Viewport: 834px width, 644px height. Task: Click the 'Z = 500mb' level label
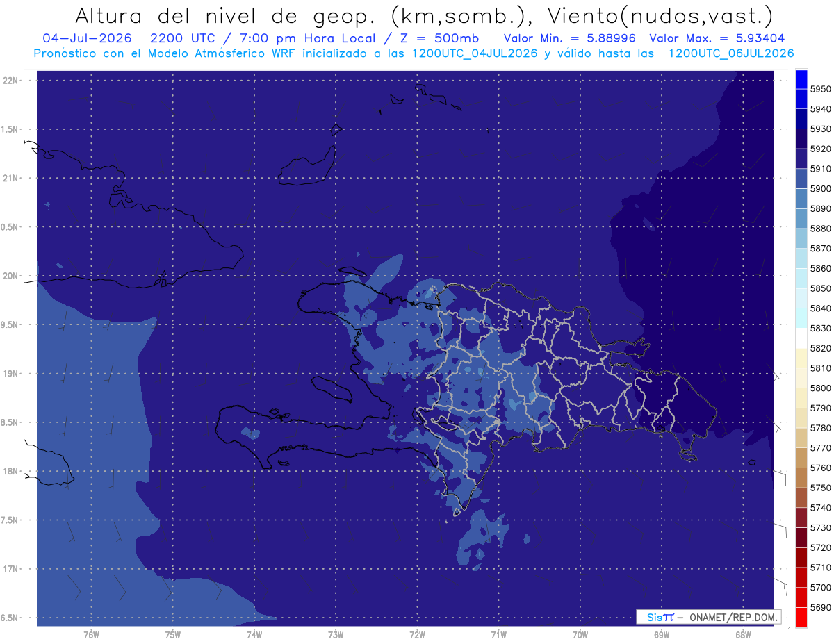coord(439,38)
